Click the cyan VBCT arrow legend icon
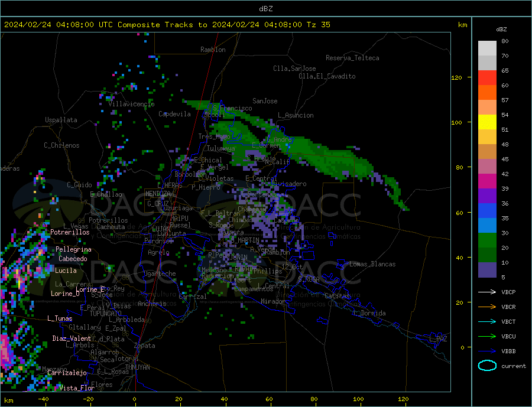This screenshot has width=532, height=407. 487,321
